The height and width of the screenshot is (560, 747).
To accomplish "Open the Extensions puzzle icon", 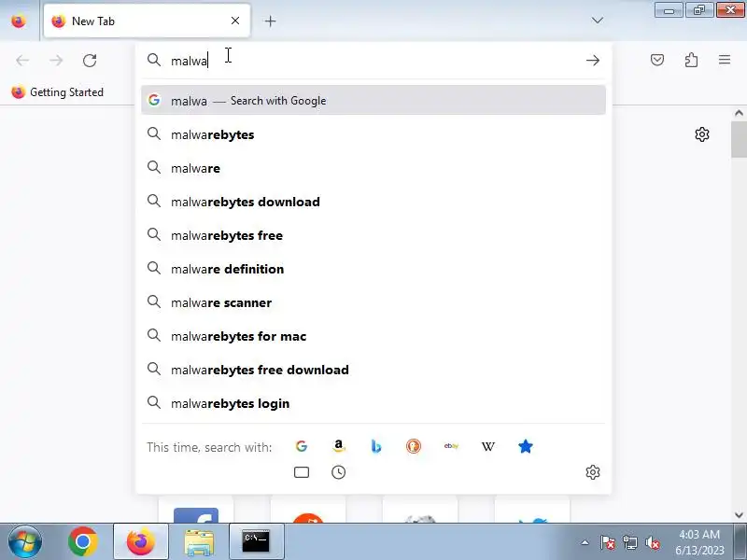I will pos(691,60).
